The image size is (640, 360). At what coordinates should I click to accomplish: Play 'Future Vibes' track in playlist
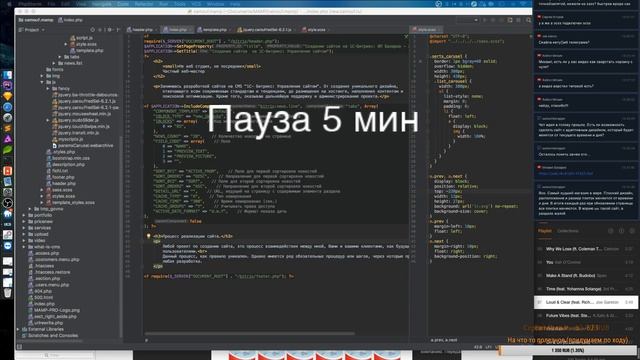(x=585, y=316)
